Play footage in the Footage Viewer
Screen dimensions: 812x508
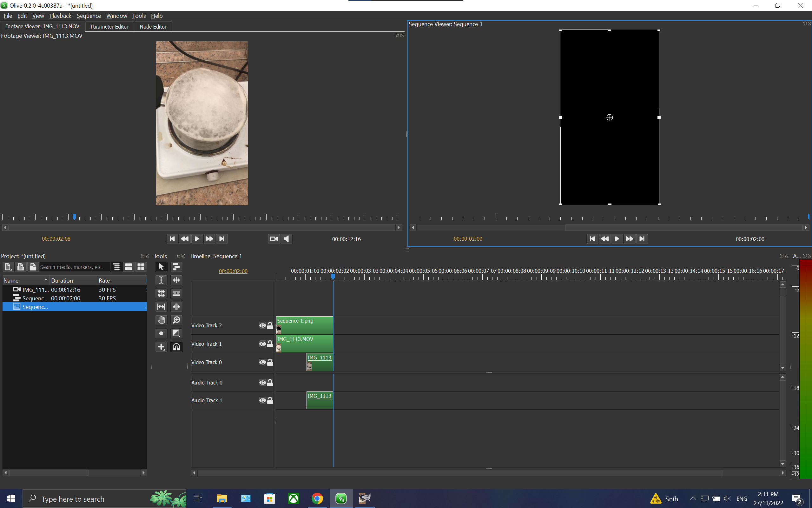(197, 239)
